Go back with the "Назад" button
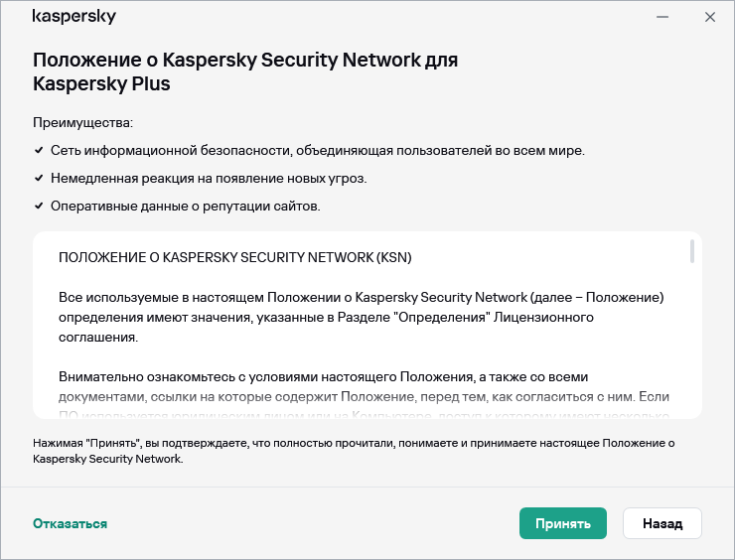Image resolution: width=735 pixels, height=560 pixels. [661, 523]
